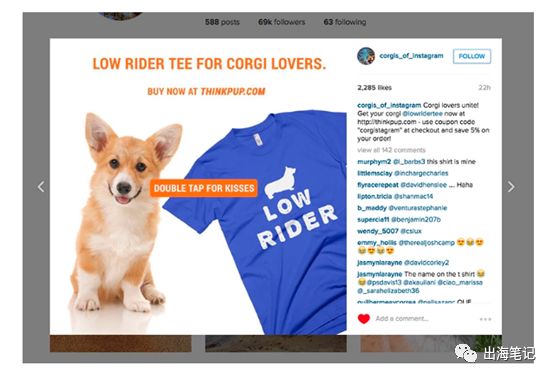This screenshot has height=379, width=553.
Task: Open wendy_5007 commenter profile
Action: [378, 231]
